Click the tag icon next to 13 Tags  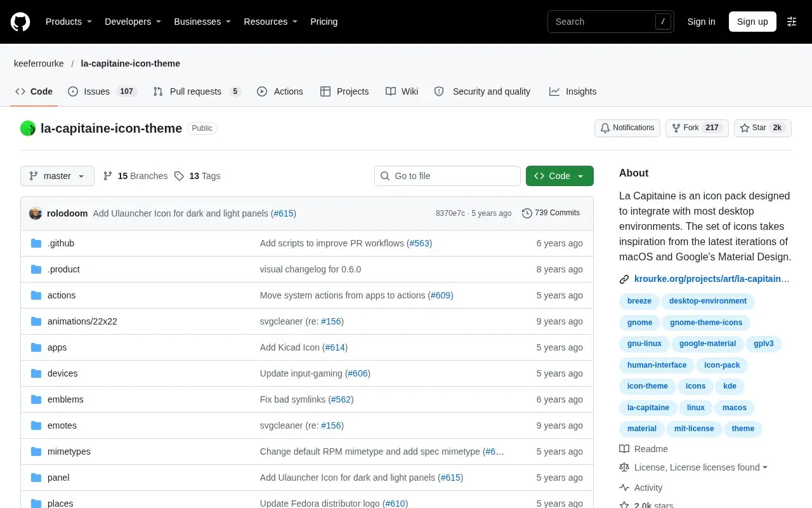pos(180,176)
